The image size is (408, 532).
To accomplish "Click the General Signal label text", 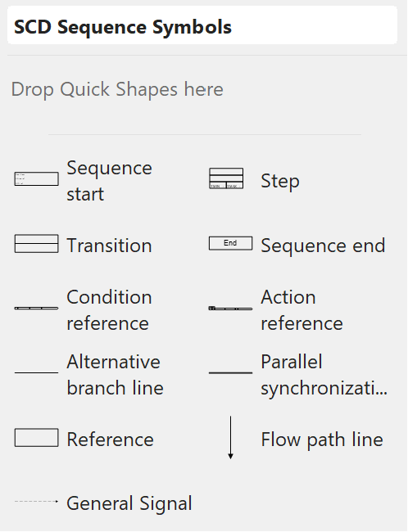I will 129,503.
